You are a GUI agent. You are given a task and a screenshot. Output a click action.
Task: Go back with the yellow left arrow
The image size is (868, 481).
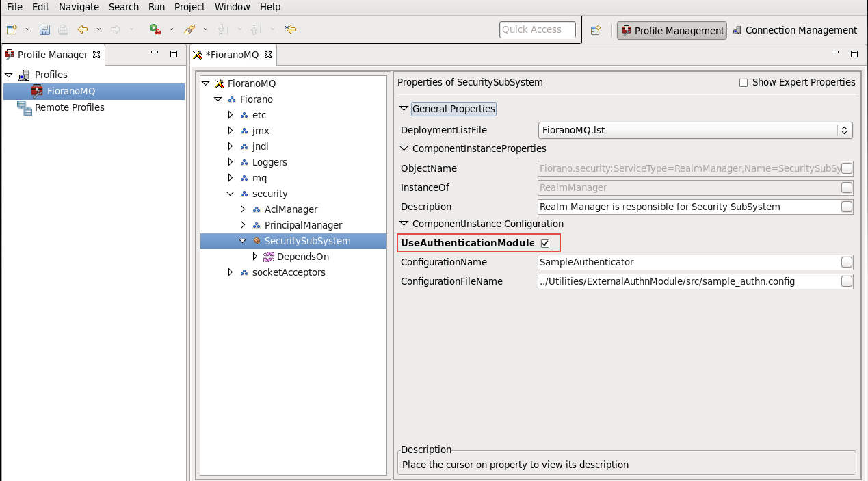pos(83,29)
